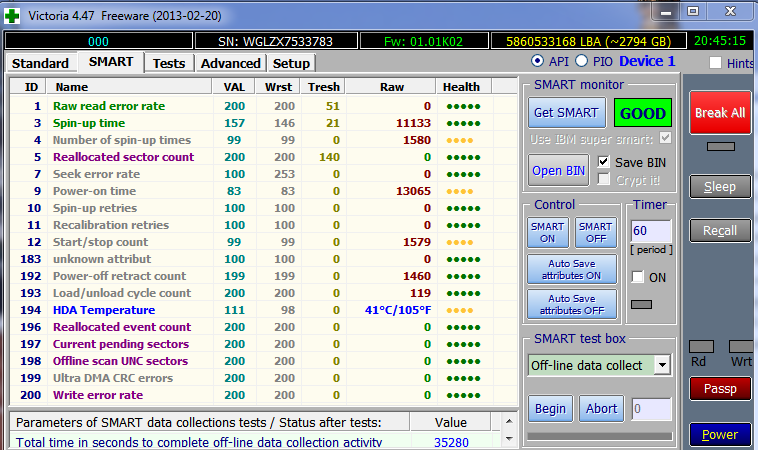This screenshot has width=758, height=450.
Task: Click the Sleep button
Action: [x=720, y=187]
